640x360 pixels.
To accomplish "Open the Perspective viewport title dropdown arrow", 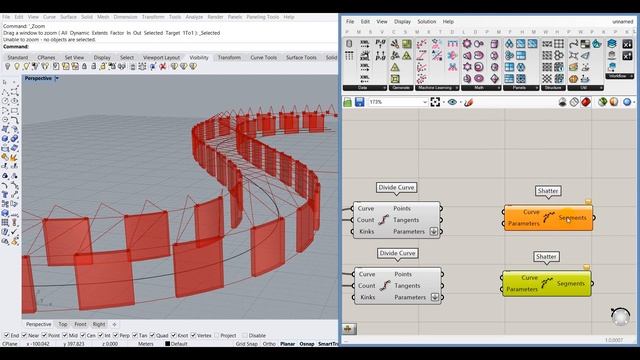I will coord(57,78).
